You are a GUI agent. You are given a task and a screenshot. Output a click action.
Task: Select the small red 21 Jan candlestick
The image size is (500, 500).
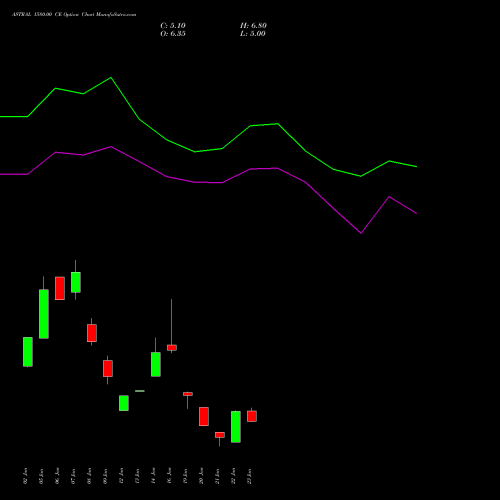click(220, 435)
